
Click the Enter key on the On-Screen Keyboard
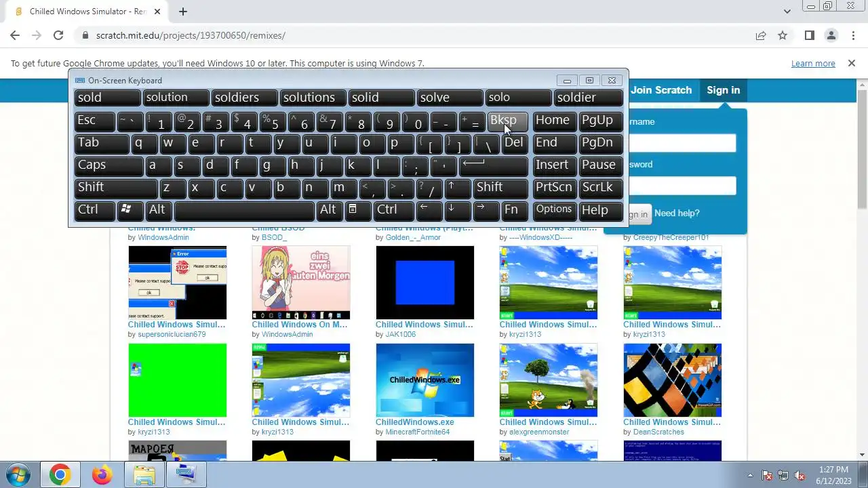coord(494,165)
